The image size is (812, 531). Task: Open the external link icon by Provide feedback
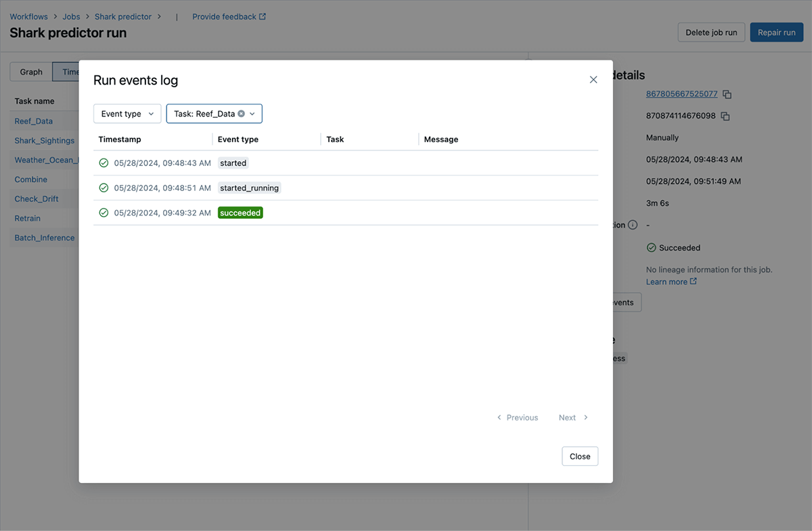263,17
